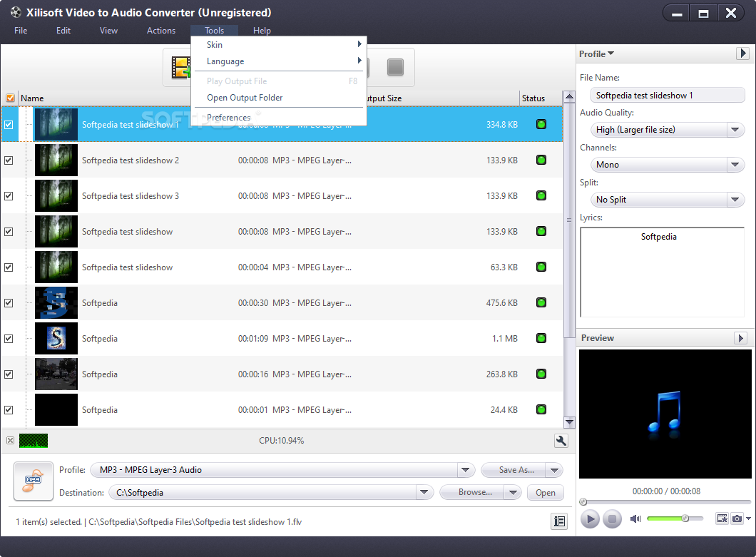Click the Open destination button

point(546,492)
